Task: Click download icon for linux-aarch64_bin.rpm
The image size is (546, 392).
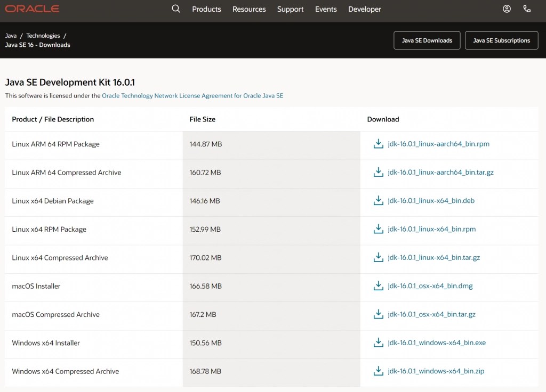Action: point(378,144)
